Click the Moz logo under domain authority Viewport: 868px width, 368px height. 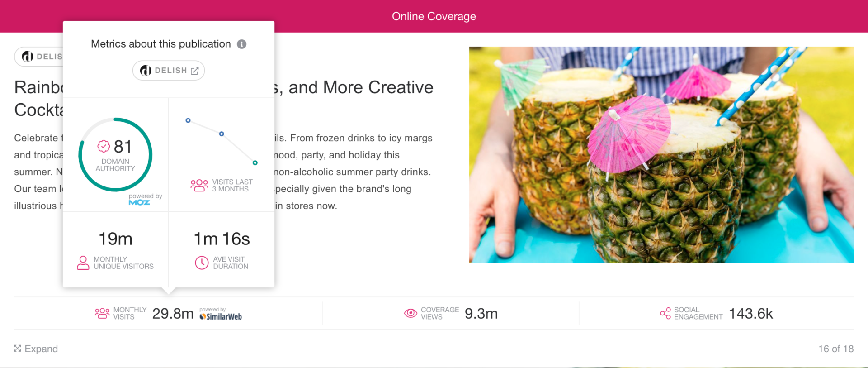(139, 202)
